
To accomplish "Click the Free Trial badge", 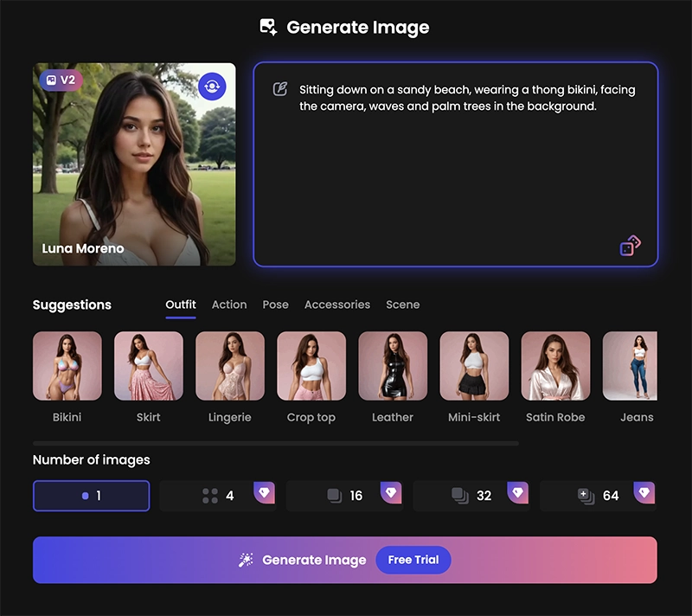I will (413, 560).
